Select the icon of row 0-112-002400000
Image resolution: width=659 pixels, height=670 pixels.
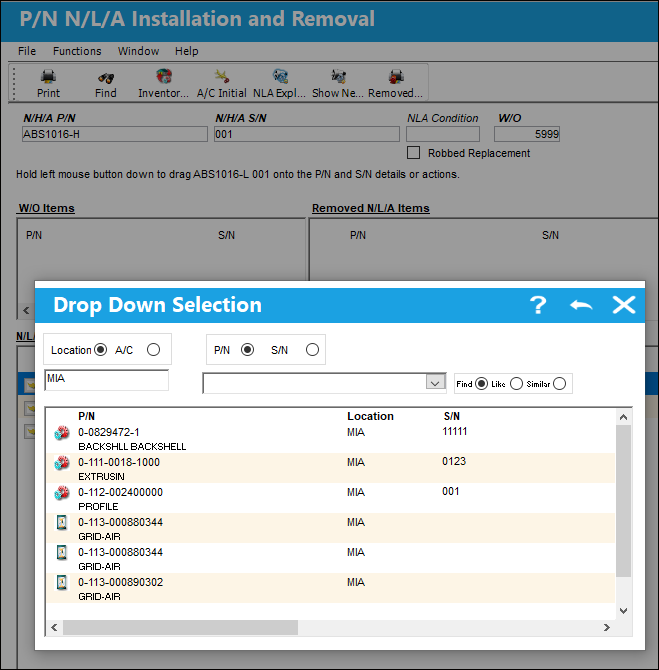tap(62, 493)
